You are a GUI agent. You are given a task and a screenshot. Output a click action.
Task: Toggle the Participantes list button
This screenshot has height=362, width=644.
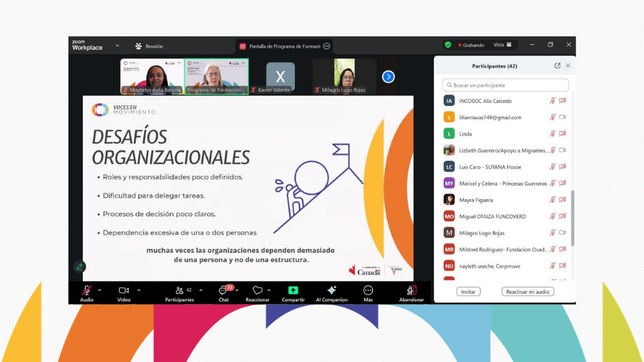point(179,292)
